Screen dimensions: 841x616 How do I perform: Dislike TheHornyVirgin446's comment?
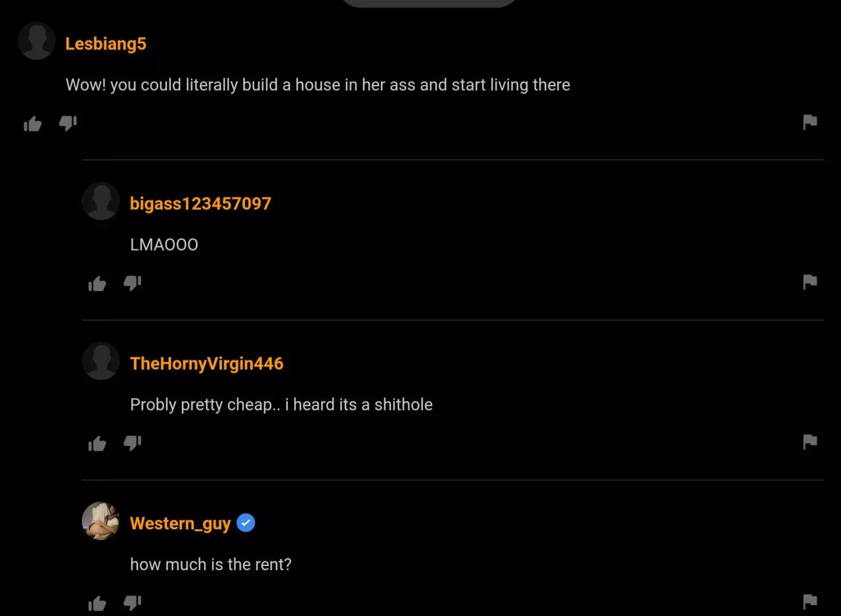point(133,444)
